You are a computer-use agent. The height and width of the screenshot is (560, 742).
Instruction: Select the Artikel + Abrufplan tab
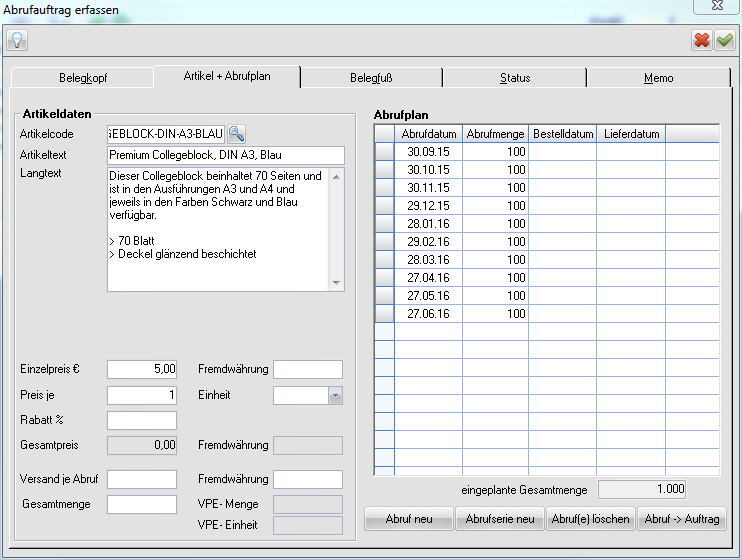pyautogui.click(x=227, y=76)
